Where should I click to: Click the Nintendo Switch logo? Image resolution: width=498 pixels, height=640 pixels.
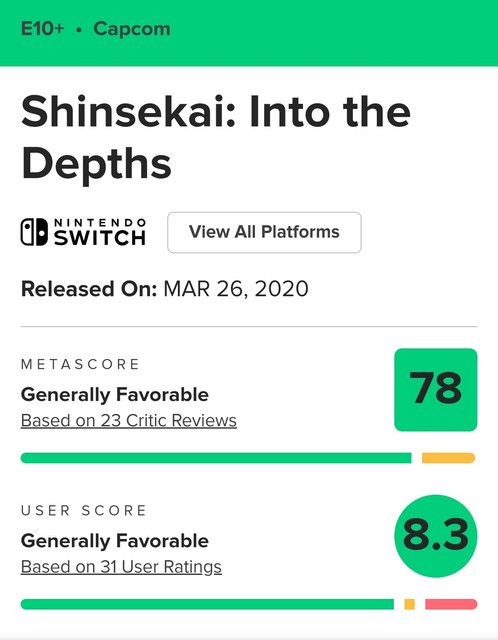[x=83, y=232]
